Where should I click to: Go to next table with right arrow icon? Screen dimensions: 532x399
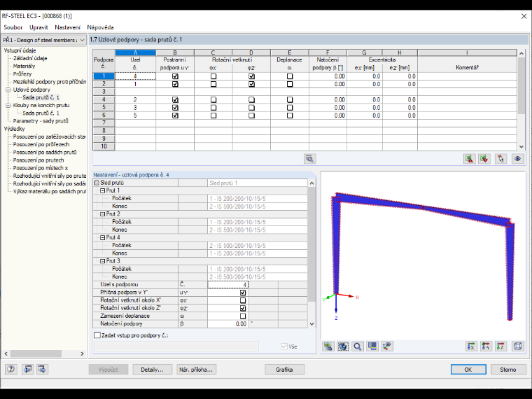point(42,369)
